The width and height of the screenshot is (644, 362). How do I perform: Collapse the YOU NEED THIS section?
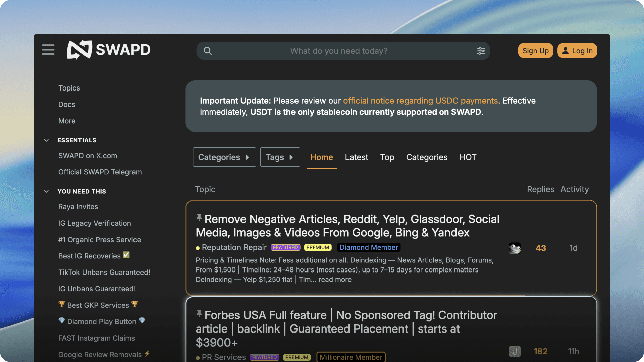(x=47, y=191)
